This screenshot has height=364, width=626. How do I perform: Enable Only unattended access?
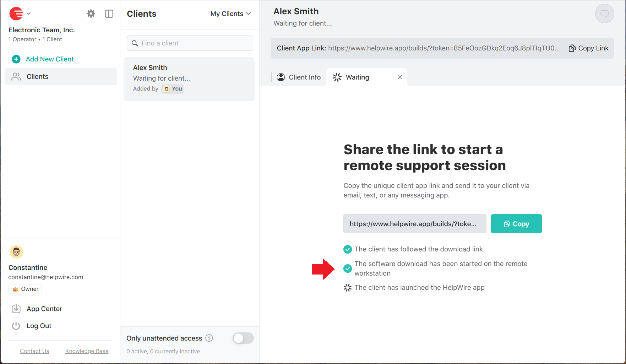[243, 338]
